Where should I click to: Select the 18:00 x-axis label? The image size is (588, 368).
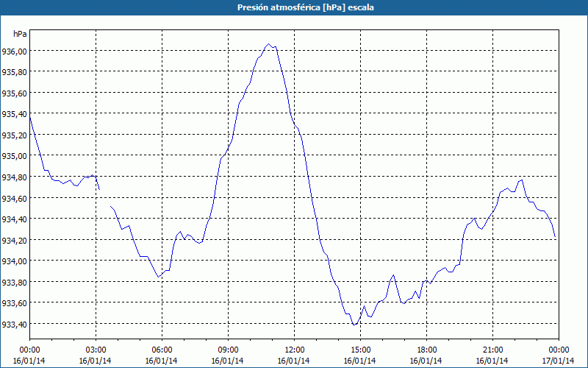[426, 350]
